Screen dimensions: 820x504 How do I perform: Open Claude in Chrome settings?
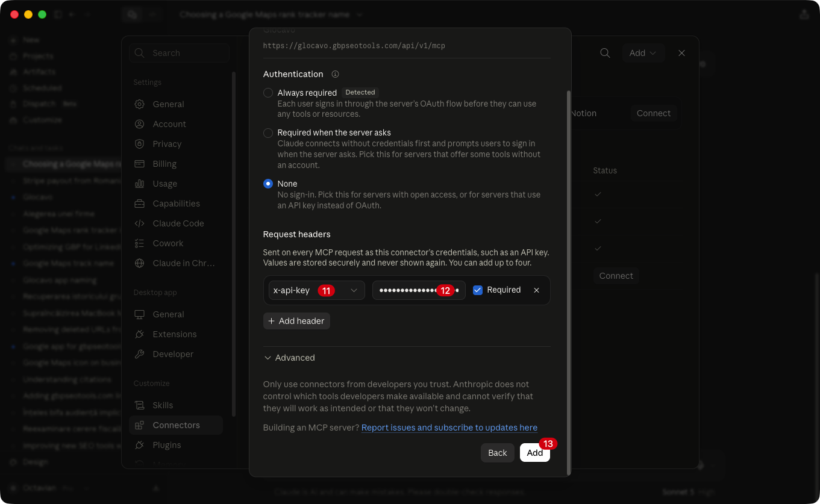176,263
